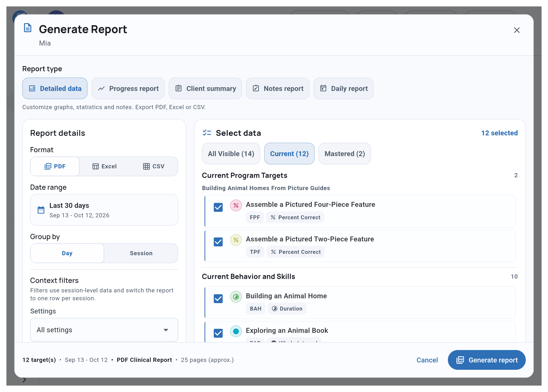The image size is (548, 392).
Task: Select the Detailed data report type
Action: tap(55, 89)
